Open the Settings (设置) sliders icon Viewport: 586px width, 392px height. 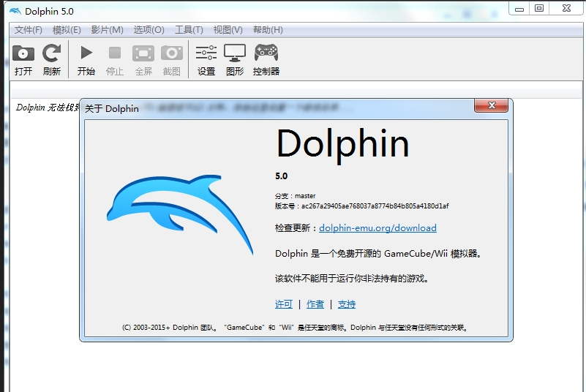(206, 60)
